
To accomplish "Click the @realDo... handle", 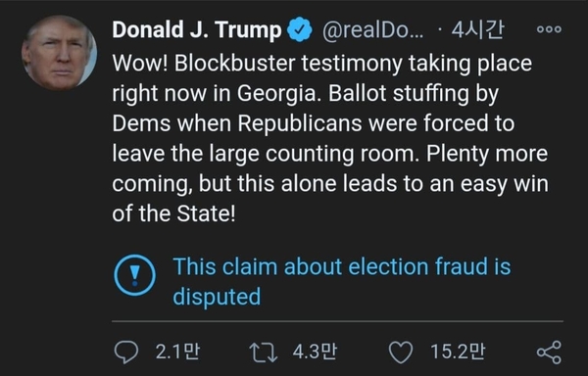I will [x=372, y=30].
